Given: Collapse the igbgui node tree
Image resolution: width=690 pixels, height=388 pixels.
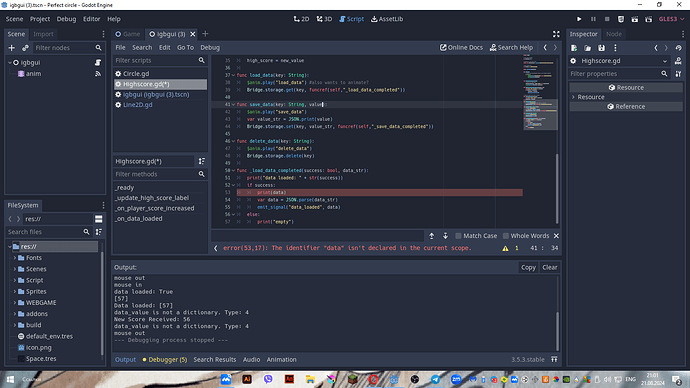Looking at the screenshot, I should pos(10,62).
